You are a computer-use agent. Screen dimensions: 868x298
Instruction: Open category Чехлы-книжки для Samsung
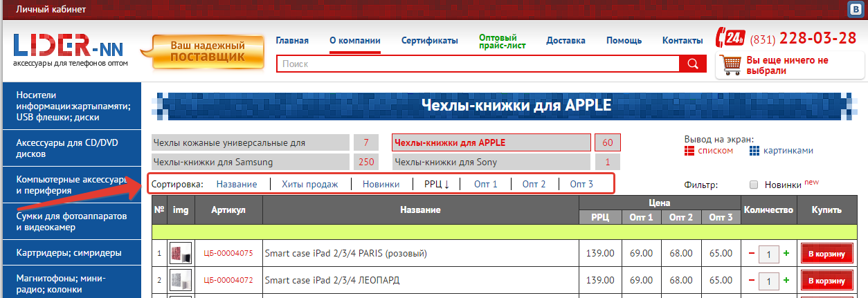[251, 162]
